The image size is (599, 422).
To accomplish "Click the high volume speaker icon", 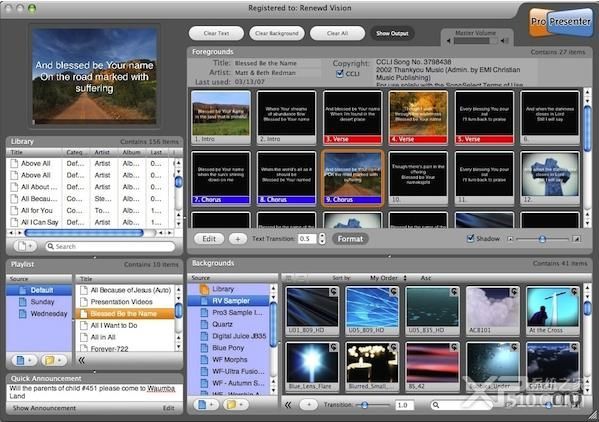I will 505,41.
